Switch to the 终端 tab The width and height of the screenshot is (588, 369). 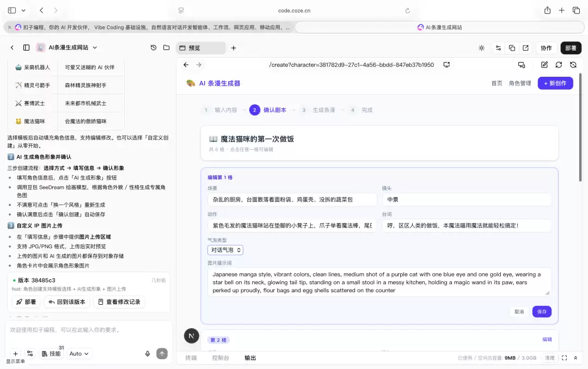coord(191,358)
